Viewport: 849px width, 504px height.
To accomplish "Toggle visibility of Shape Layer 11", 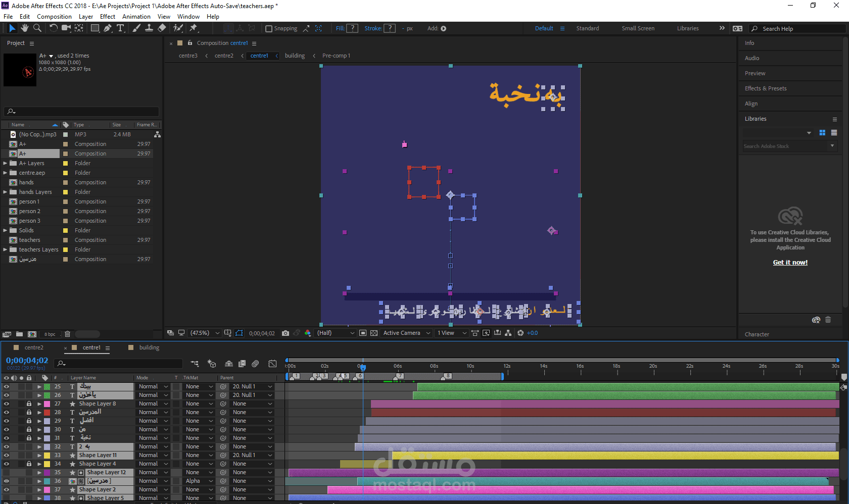I will coord(7,456).
